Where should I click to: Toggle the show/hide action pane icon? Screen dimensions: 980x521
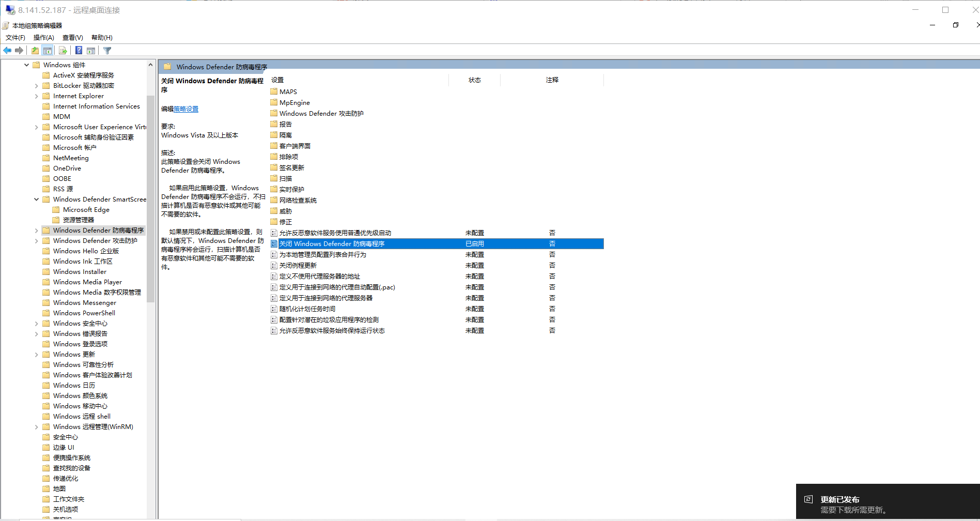pos(91,51)
